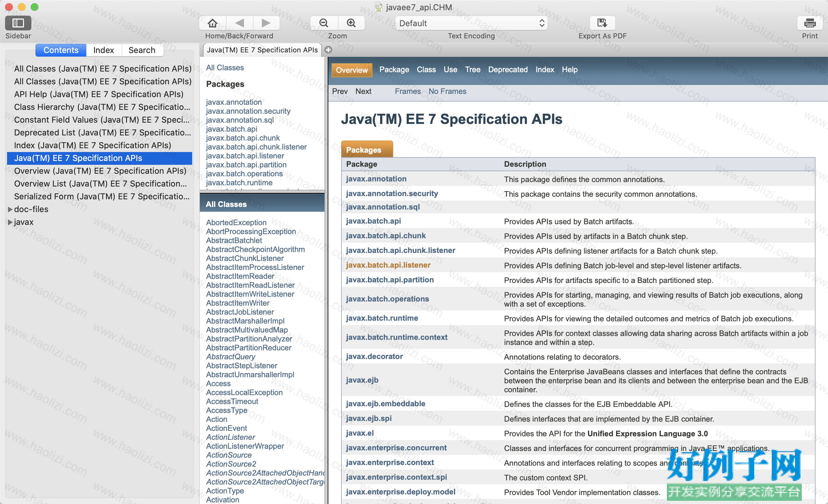The image size is (828, 504).
Task: Open javax.el package link
Action: pos(360,433)
